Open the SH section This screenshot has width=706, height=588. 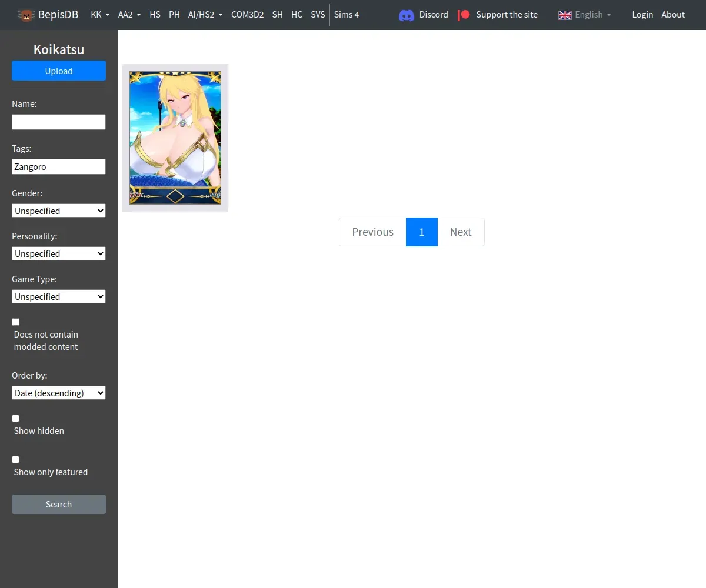(277, 15)
